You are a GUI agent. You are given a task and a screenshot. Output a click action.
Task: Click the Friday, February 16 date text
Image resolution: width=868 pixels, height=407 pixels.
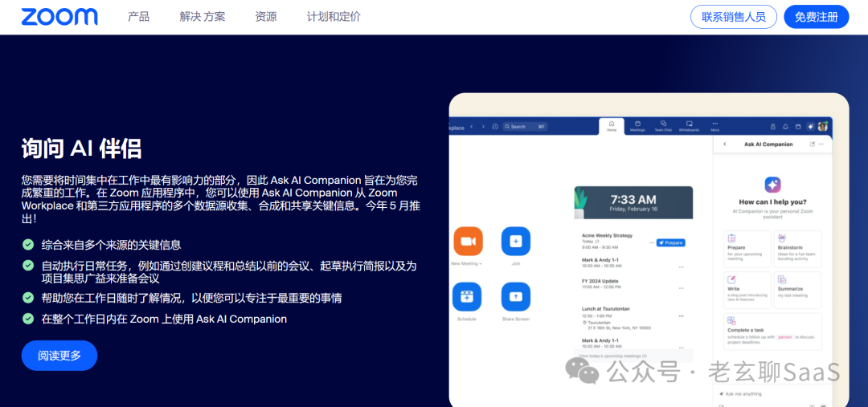(633, 209)
